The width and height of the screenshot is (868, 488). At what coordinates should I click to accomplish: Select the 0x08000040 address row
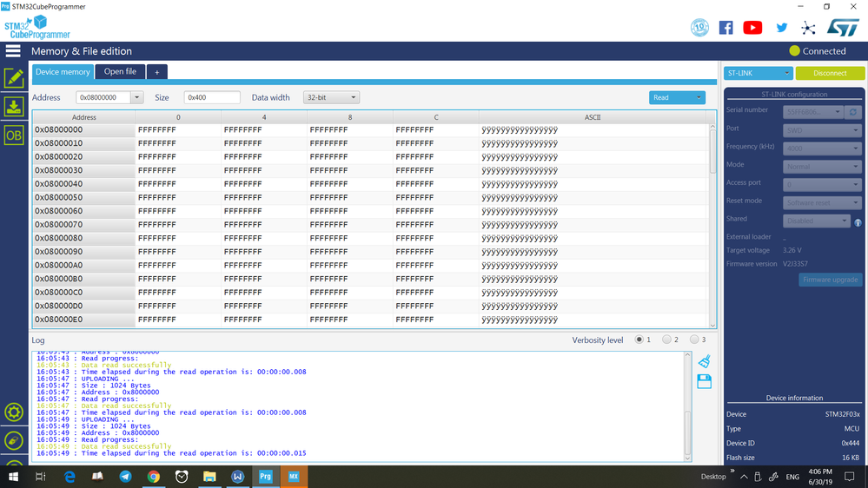pyautogui.click(x=370, y=184)
